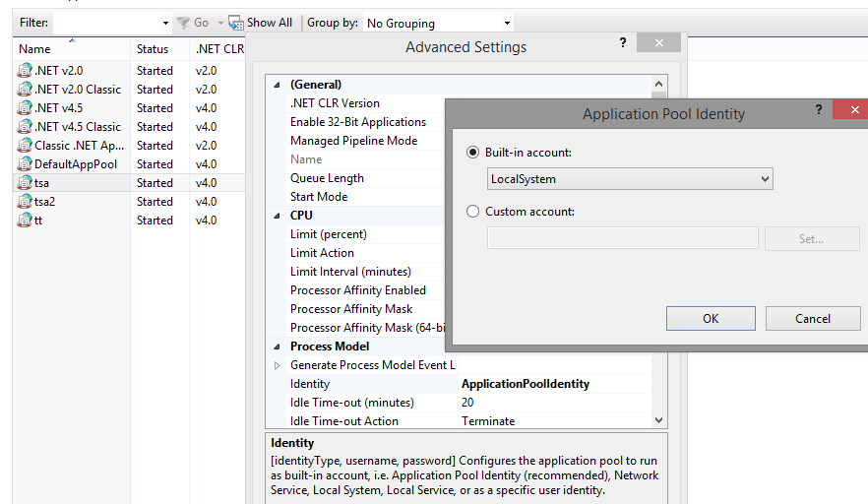Click the Started status of tt
The height and width of the screenshot is (504, 868).
click(155, 220)
